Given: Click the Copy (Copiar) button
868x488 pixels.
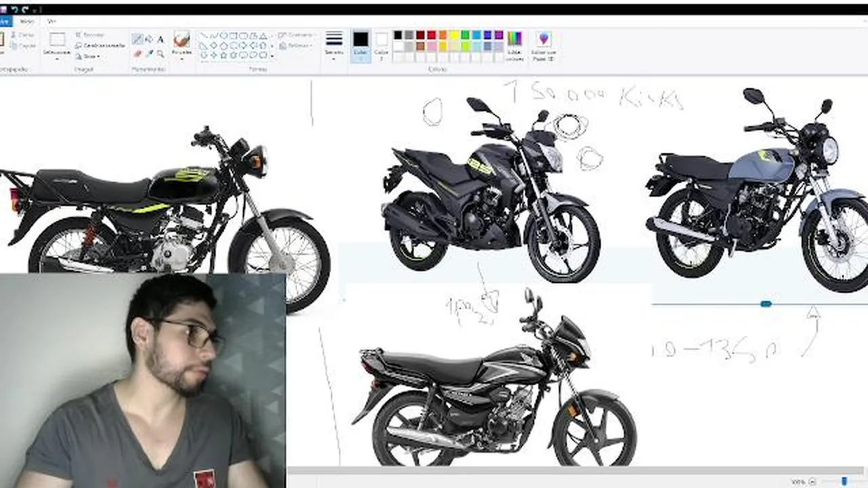Looking at the screenshot, I should [x=24, y=45].
